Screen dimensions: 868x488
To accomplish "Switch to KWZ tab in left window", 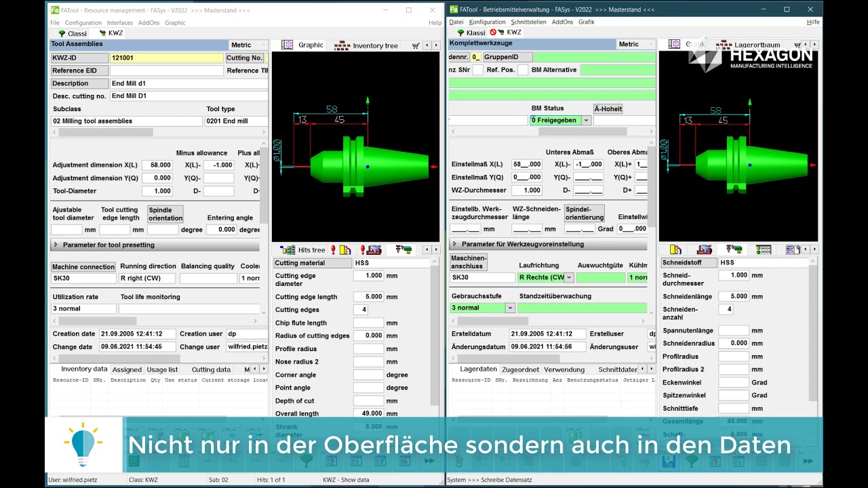I will coord(111,33).
